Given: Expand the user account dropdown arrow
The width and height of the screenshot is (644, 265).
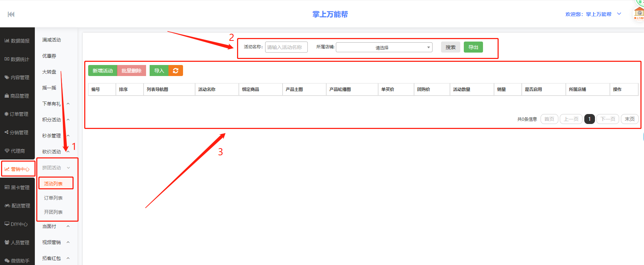Looking at the screenshot, I should pos(619,14).
